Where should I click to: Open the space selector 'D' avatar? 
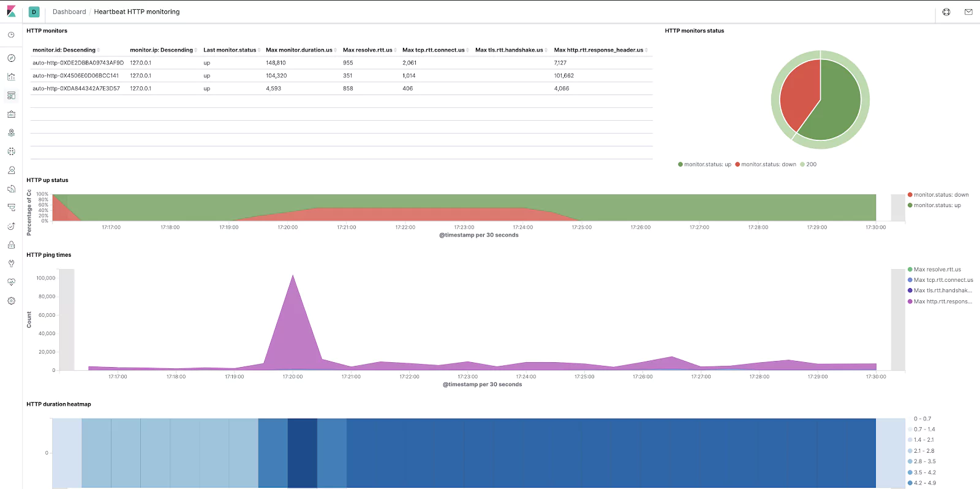pos(34,12)
